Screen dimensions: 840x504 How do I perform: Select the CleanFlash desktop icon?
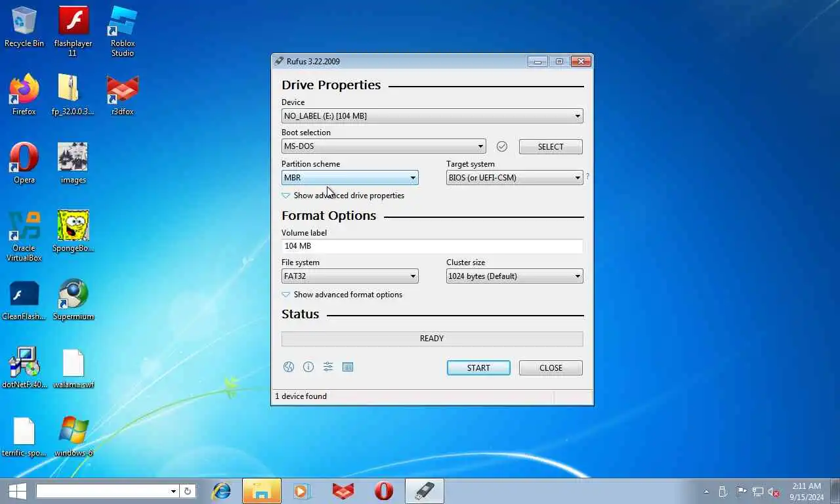coord(24,300)
